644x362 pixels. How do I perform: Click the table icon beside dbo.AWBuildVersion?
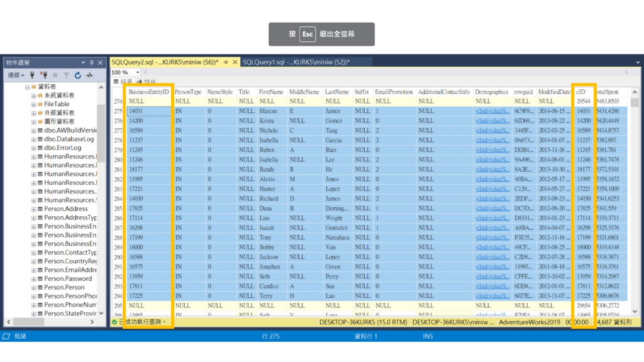click(x=40, y=130)
